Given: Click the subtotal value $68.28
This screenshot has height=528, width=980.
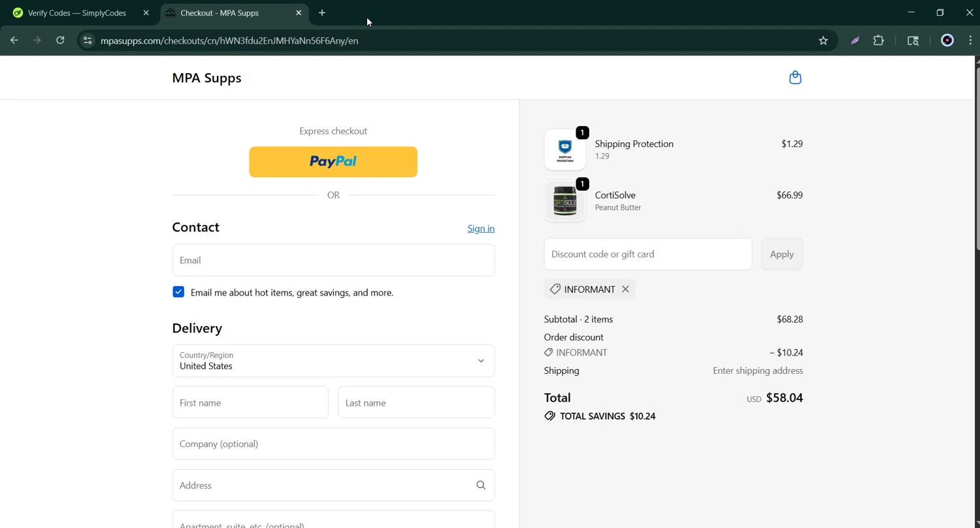Looking at the screenshot, I should [790, 320].
